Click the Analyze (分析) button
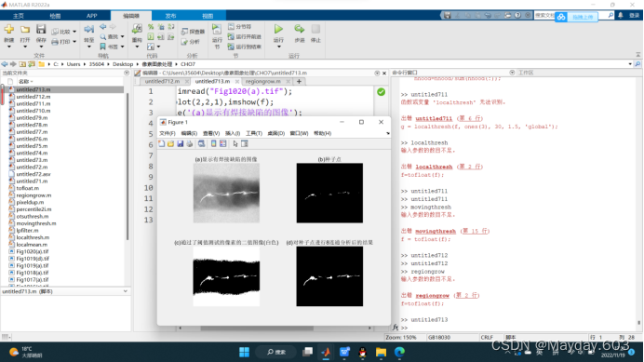Viewport: 644px width, 362px height. [191, 42]
